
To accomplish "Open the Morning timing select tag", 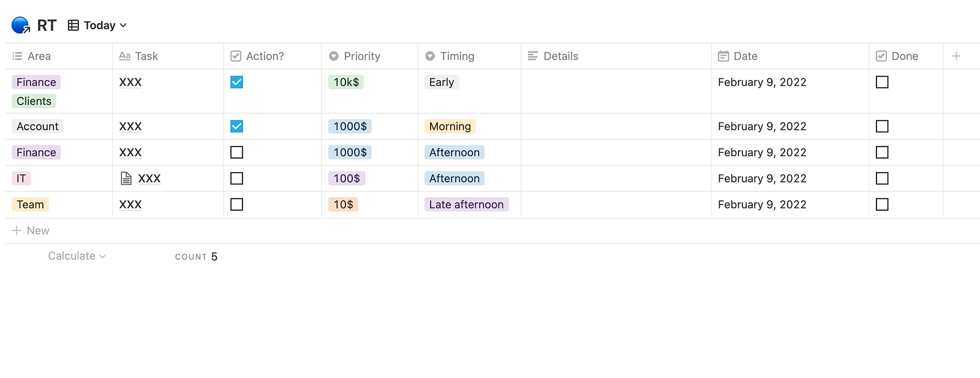I will (450, 126).
